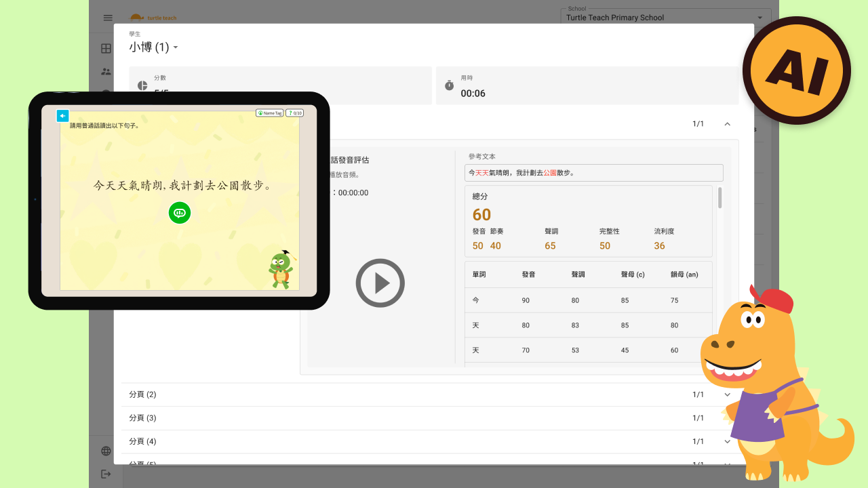This screenshot has height=488, width=868.
Task: Click the 參考文本 reference text field
Action: pyautogui.click(x=593, y=173)
